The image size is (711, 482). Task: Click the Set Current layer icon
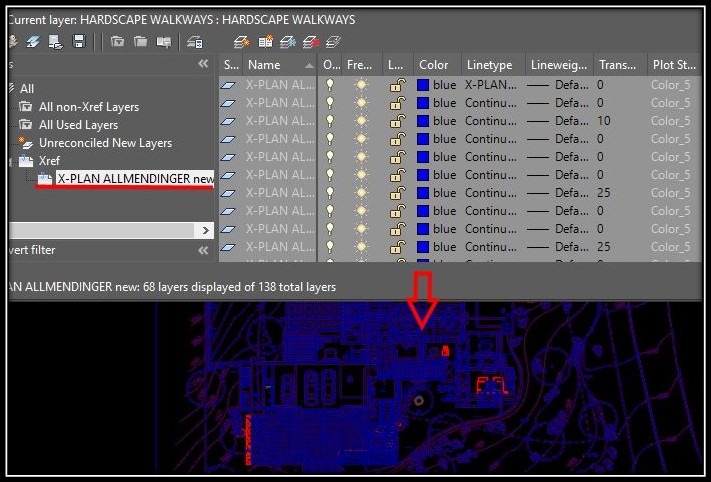pos(333,42)
